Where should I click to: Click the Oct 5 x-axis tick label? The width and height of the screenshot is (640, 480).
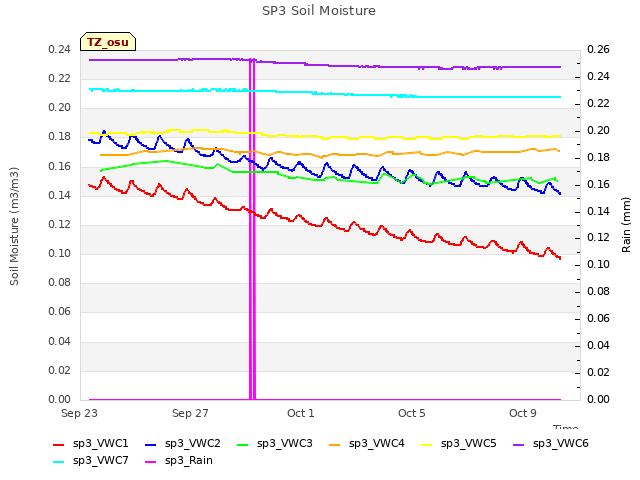pyautogui.click(x=412, y=413)
